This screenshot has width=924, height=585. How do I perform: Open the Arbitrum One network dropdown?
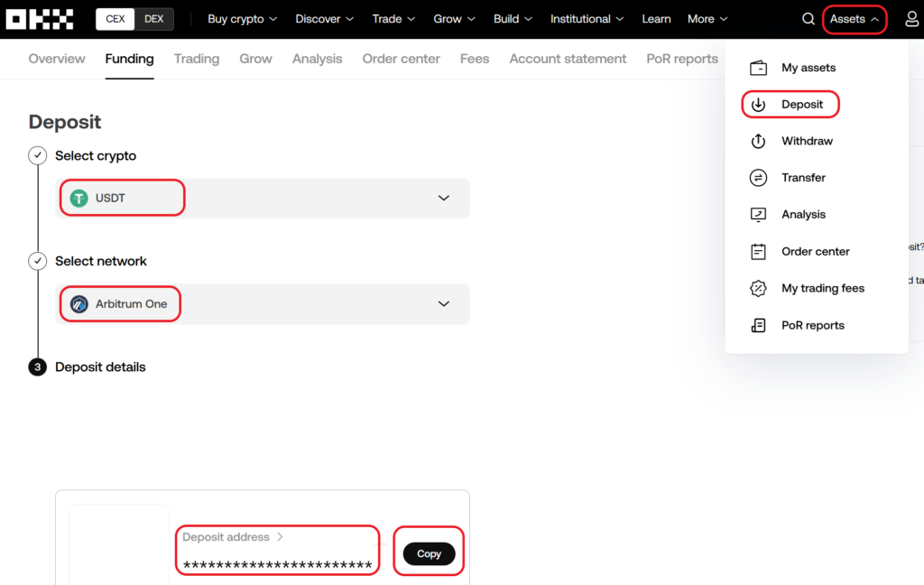point(263,303)
